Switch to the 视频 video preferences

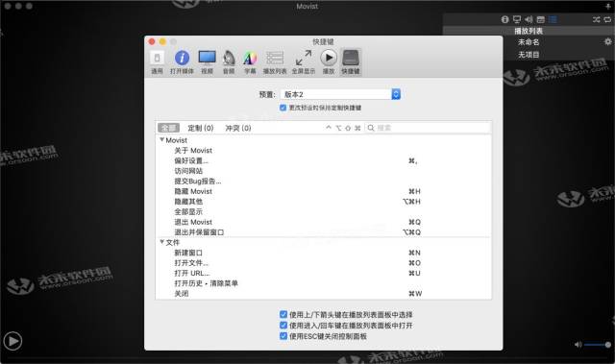point(207,61)
